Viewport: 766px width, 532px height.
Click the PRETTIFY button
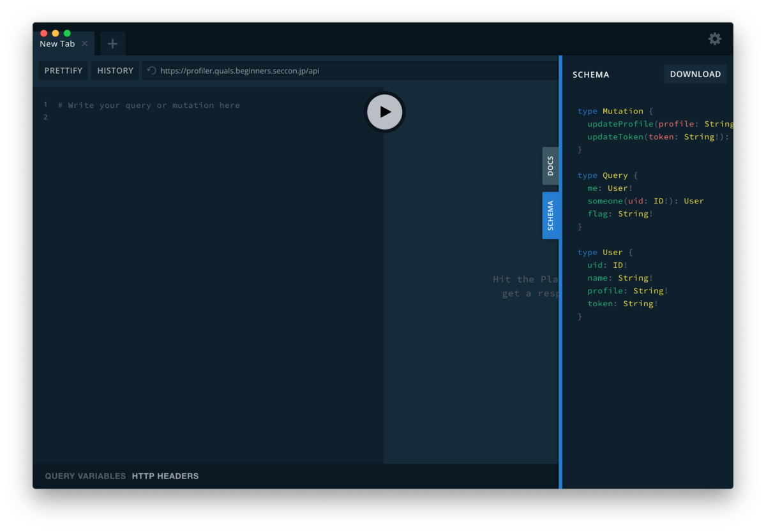point(63,71)
